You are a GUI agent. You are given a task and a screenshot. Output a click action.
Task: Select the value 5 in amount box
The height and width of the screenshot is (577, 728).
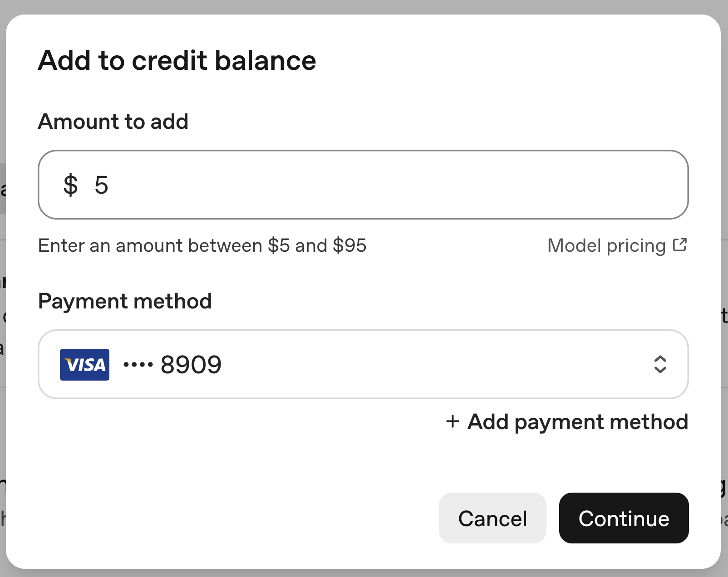coord(101,185)
